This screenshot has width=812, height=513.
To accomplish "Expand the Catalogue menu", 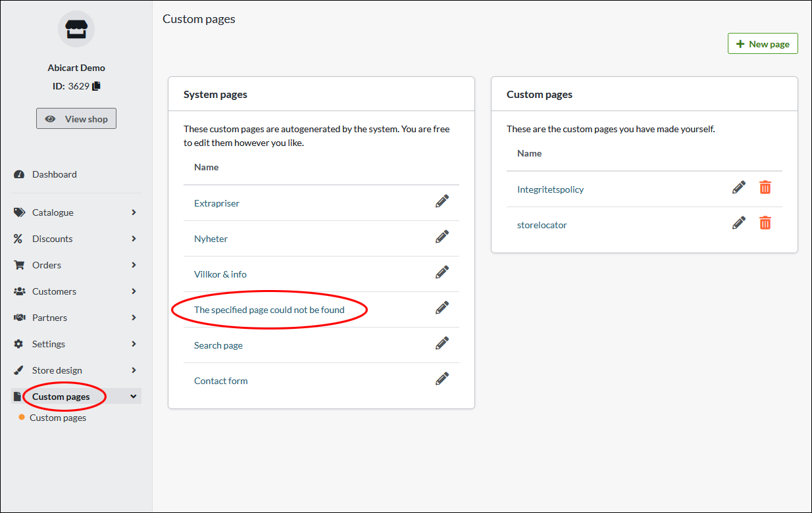I will [x=76, y=212].
